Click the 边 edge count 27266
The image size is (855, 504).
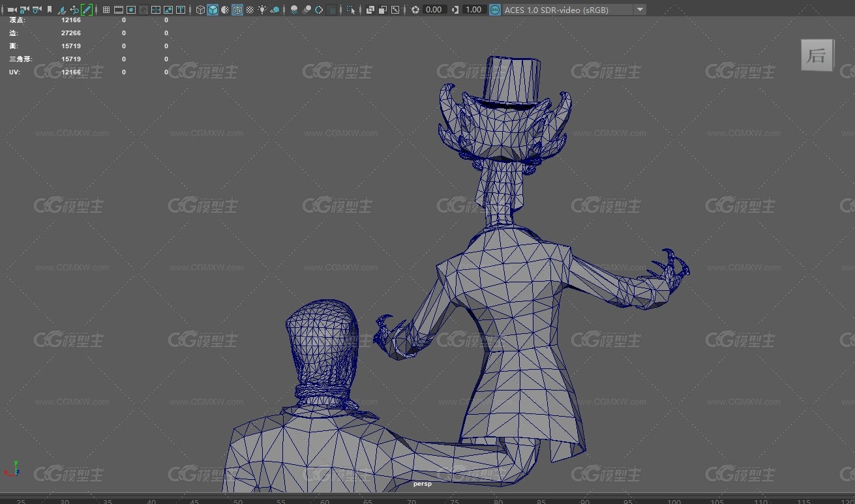[x=71, y=33]
